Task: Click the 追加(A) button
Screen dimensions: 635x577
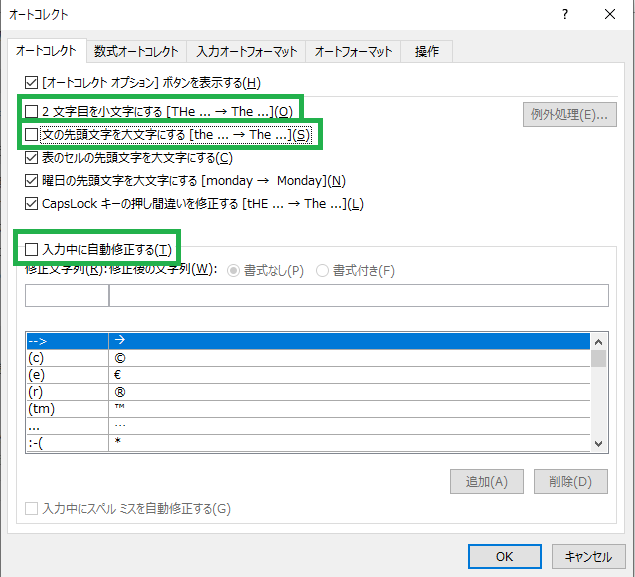Action: 487,481
